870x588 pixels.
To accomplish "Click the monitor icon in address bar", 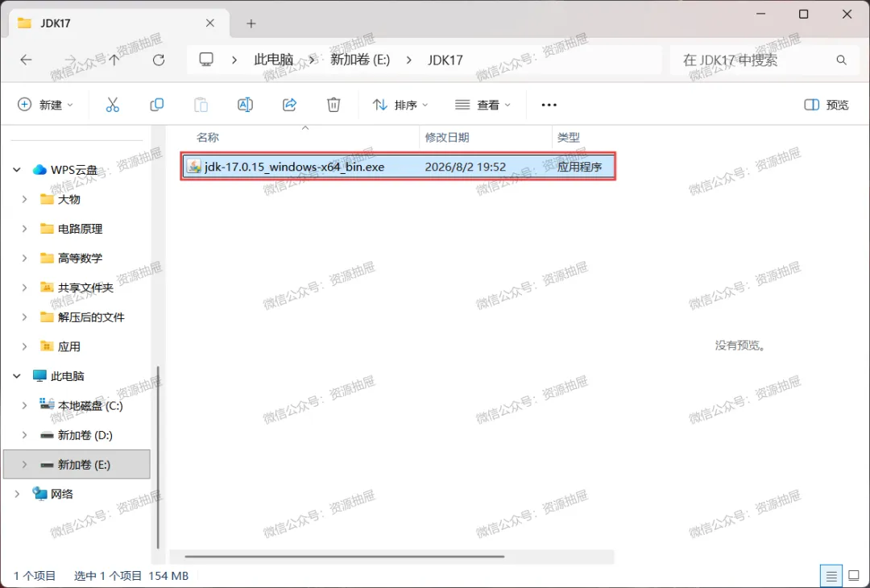I will coord(206,60).
